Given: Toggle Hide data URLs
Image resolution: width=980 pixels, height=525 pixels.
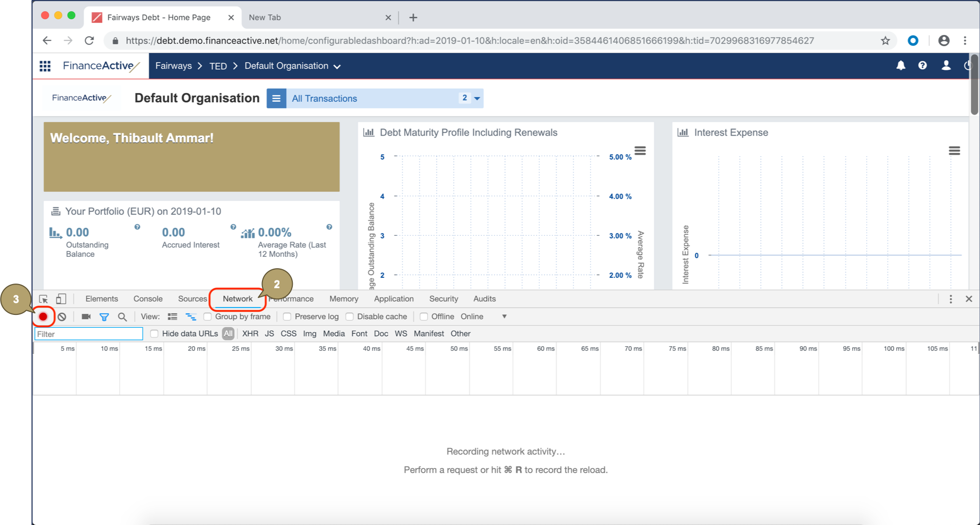Looking at the screenshot, I should pos(154,333).
